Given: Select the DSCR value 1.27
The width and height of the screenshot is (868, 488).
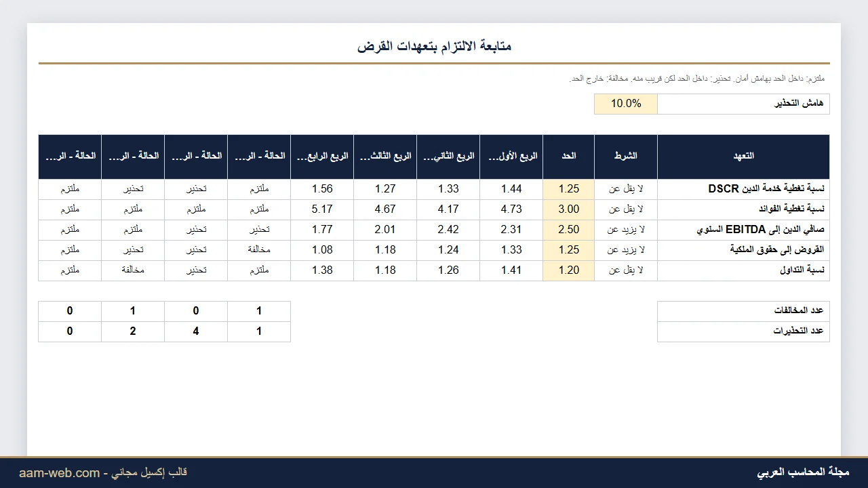Looking at the screenshot, I should pyautogui.click(x=385, y=189).
